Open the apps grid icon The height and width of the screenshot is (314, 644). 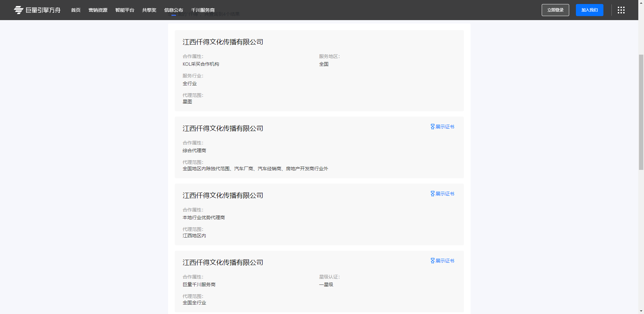click(621, 10)
